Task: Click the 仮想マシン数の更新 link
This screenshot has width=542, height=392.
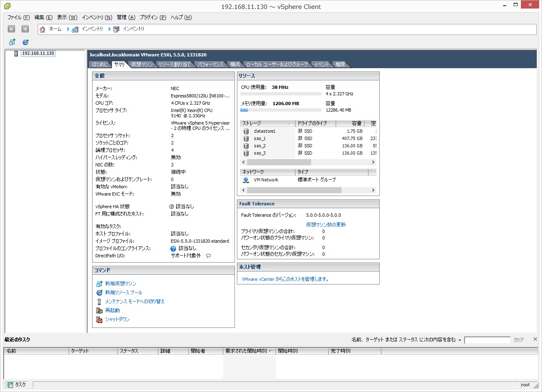Action: 326,225
